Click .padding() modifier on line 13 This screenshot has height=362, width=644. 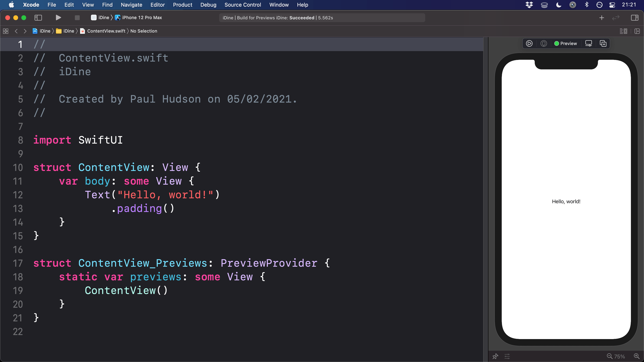[143, 208]
